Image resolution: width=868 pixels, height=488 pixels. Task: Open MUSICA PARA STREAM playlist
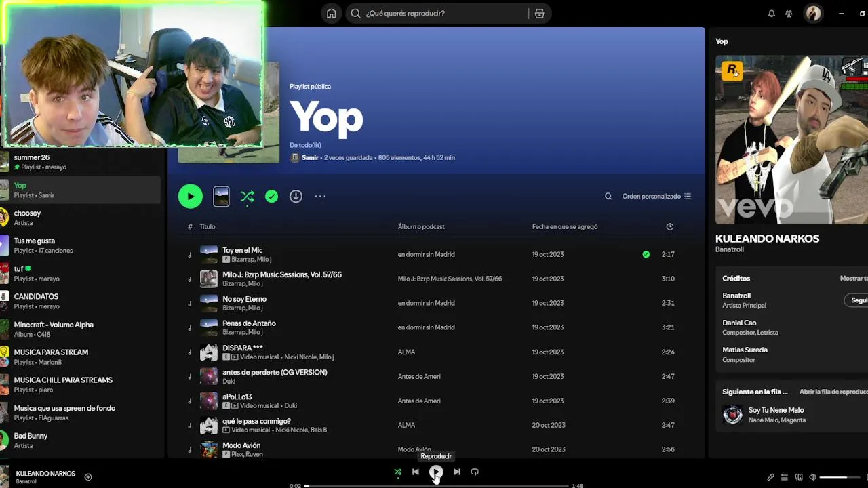81,357
